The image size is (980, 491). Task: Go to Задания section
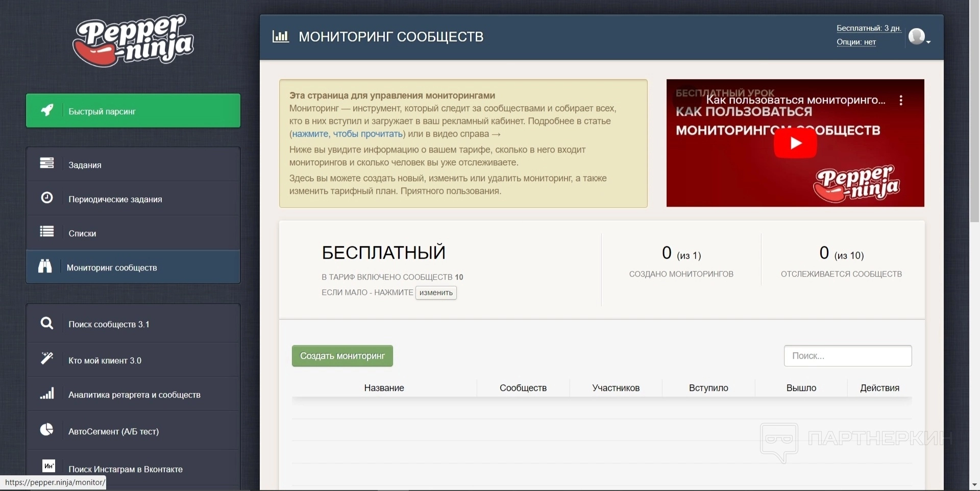pos(133,164)
